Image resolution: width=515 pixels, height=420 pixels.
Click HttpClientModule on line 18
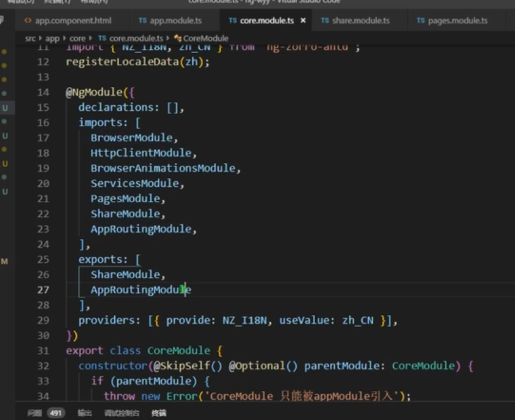141,153
